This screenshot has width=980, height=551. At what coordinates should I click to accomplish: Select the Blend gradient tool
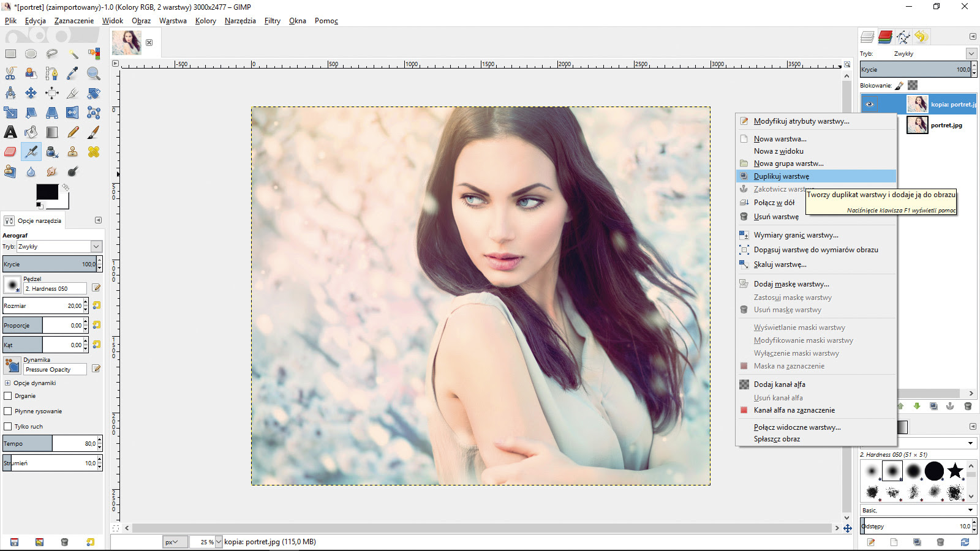point(52,132)
